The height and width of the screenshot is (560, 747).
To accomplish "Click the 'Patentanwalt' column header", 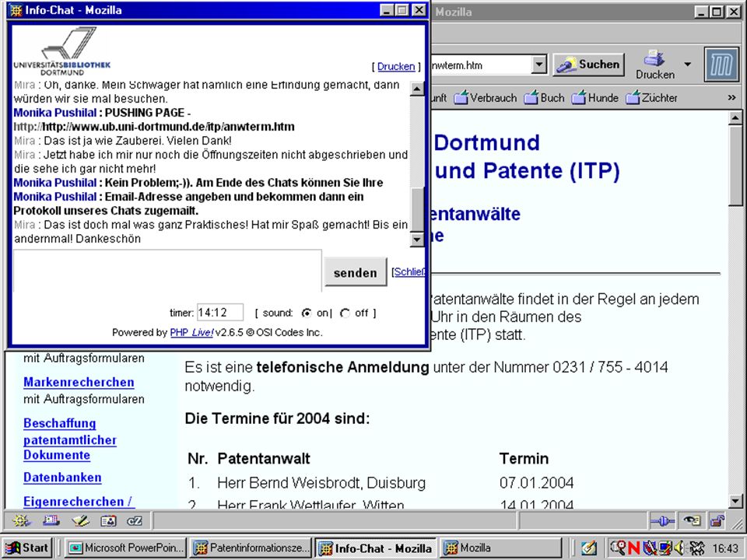I will [x=264, y=458].
